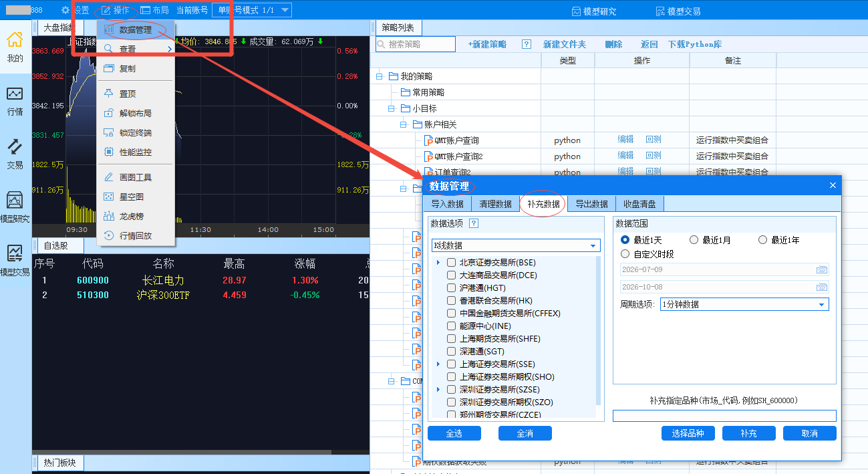Click the 星空图 scatter icon
Viewport: 868px width, 474px height.
[x=108, y=197]
